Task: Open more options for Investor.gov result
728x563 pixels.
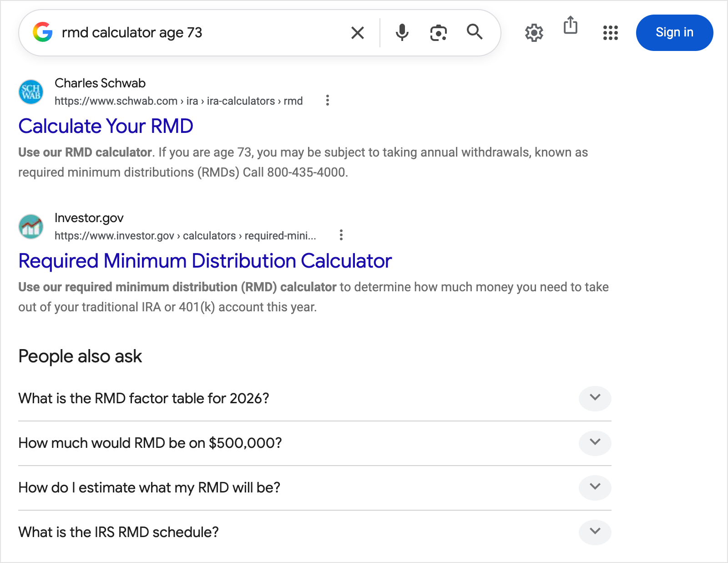Action: 341,235
